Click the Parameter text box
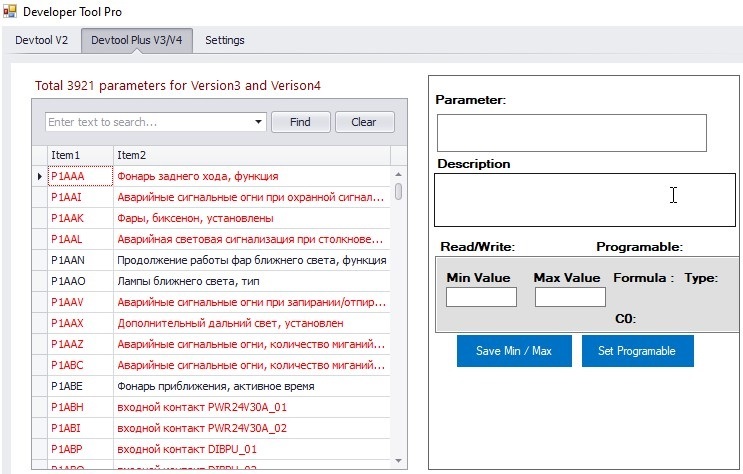The height and width of the screenshot is (474, 743). [571, 133]
